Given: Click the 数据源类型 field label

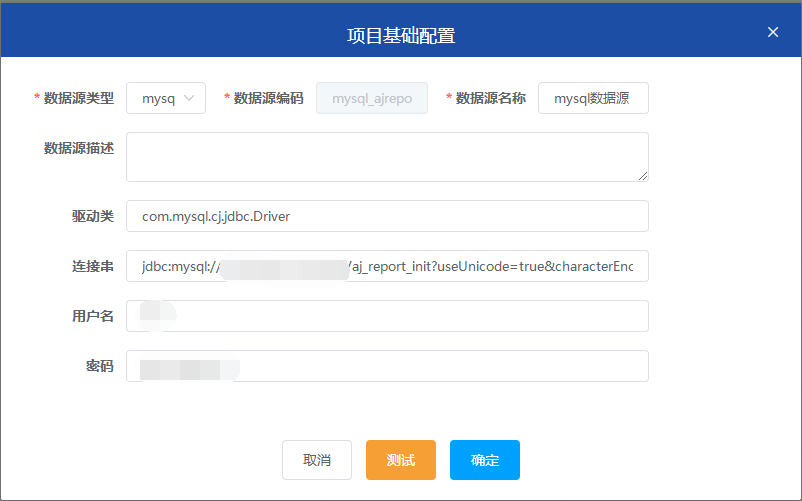Looking at the screenshot, I should [79, 98].
